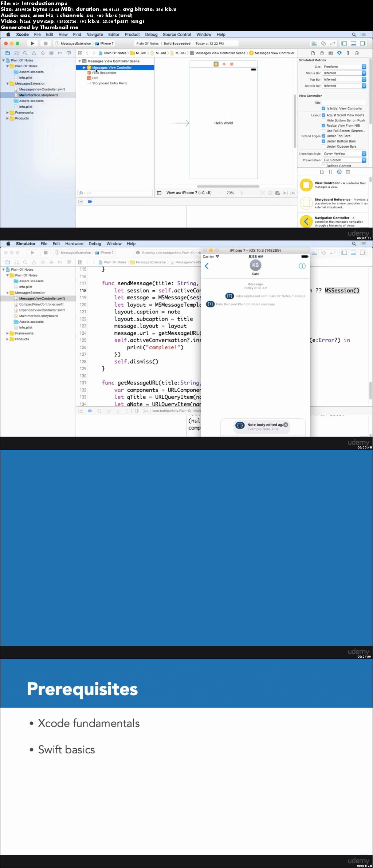Click the View Controller 'Title' text field
The image size is (373, 868).
click(x=344, y=103)
